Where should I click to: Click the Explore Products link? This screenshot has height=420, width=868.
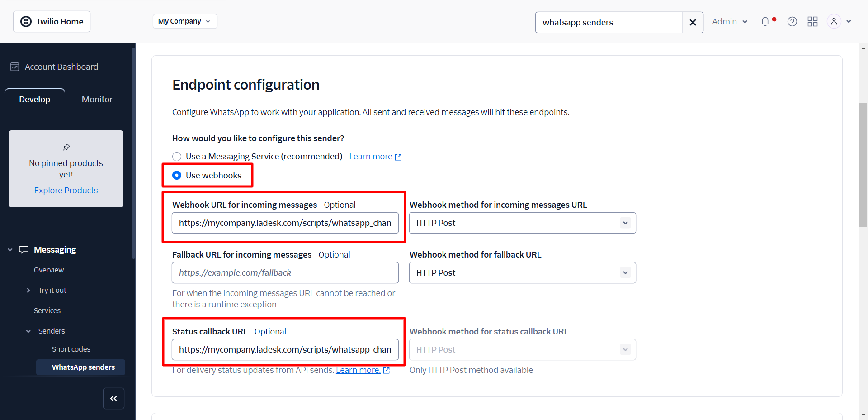[x=66, y=191]
